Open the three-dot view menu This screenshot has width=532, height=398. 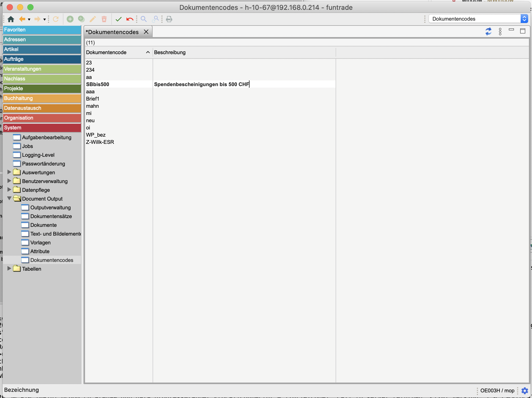click(500, 31)
